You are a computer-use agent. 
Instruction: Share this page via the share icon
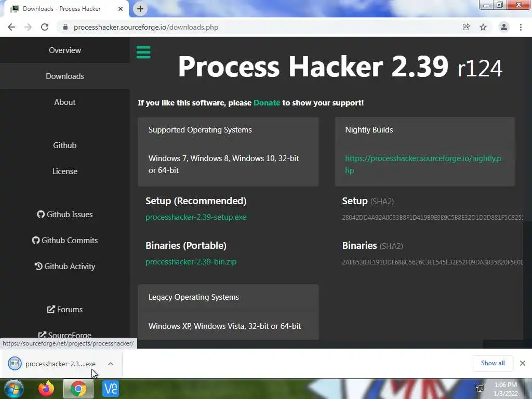(x=466, y=27)
